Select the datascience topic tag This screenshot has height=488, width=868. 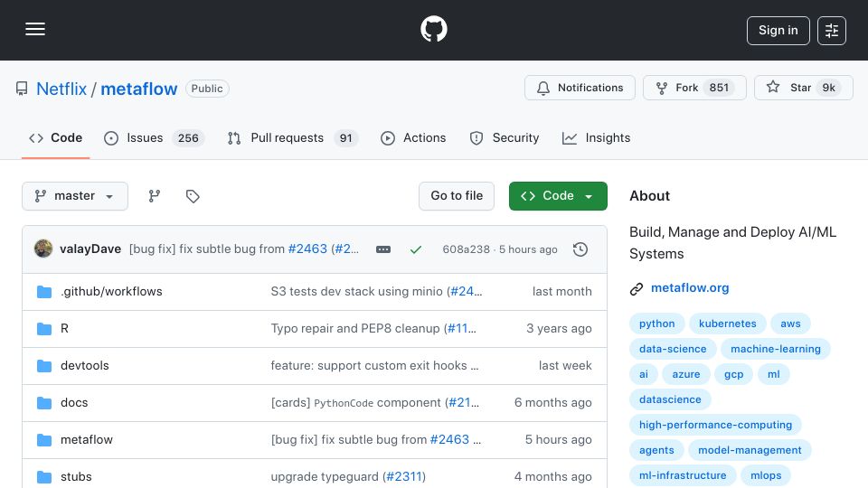(x=670, y=399)
